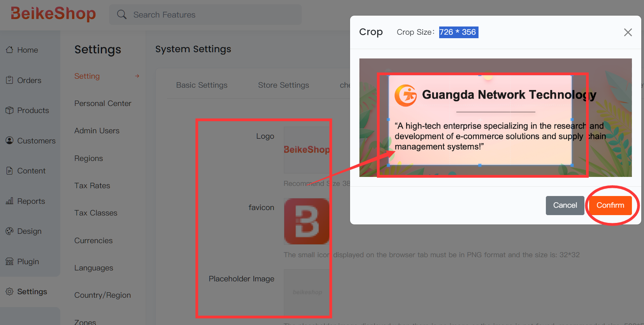Click the Settings panel heading
The width and height of the screenshot is (644, 325).
98,49
